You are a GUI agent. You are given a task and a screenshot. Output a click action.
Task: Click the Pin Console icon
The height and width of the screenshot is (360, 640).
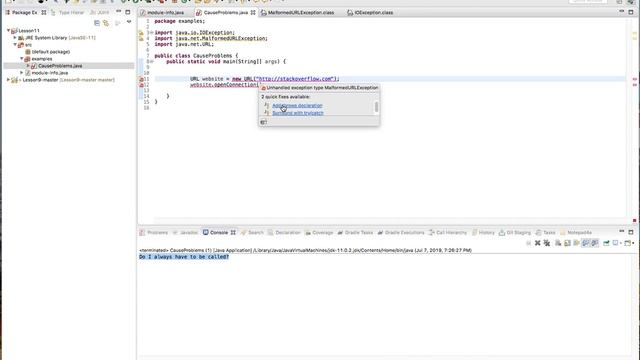pyautogui.click(x=606, y=243)
